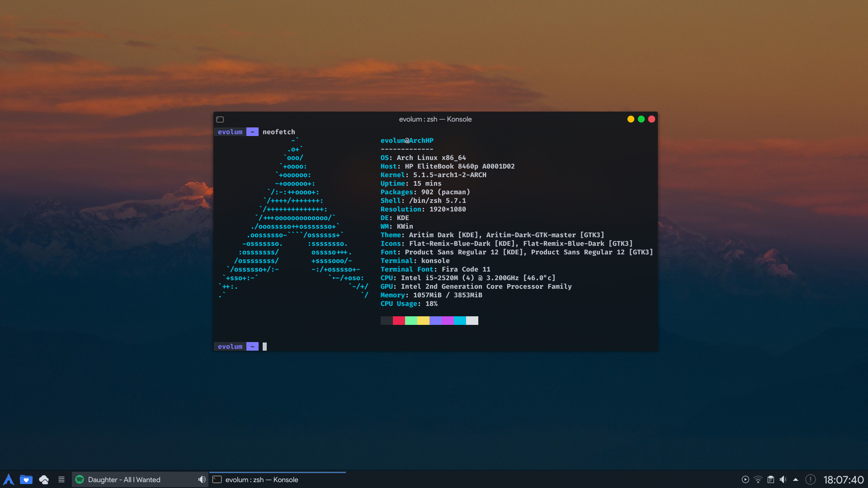Click the 'Packages: 902 (pacman)' line

point(425,192)
